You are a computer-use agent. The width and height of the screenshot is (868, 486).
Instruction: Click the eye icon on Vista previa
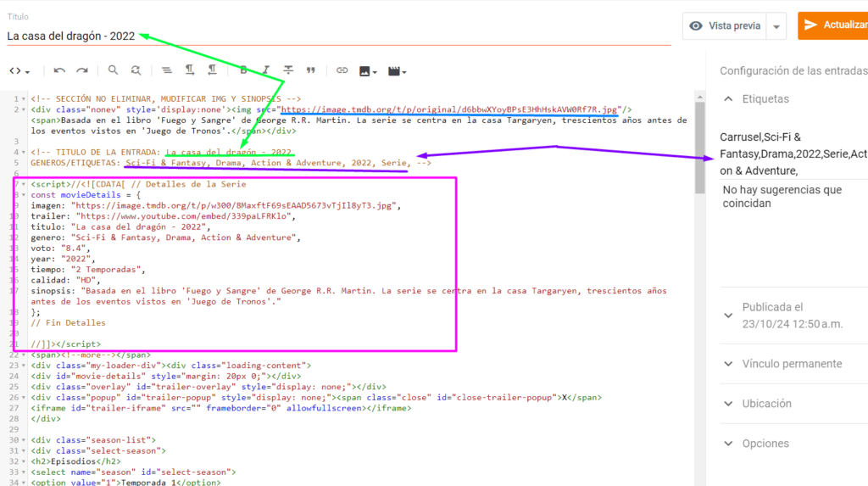[696, 26]
